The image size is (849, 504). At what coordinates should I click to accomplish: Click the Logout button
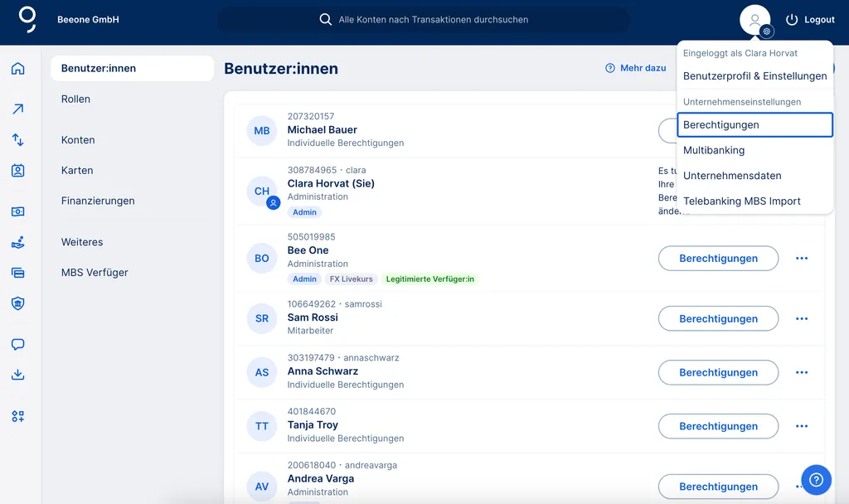[x=809, y=20]
